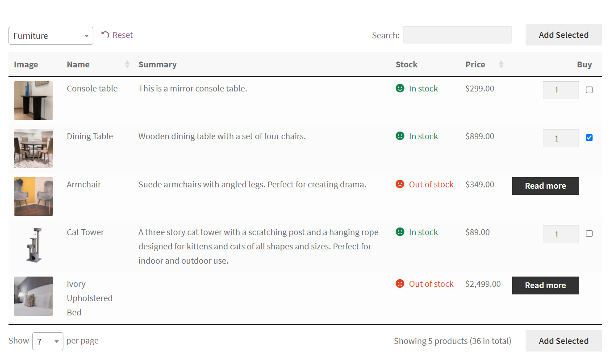Uncheck the Buy checkbox for Dining Table
The image size is (614, 364).
589,138
